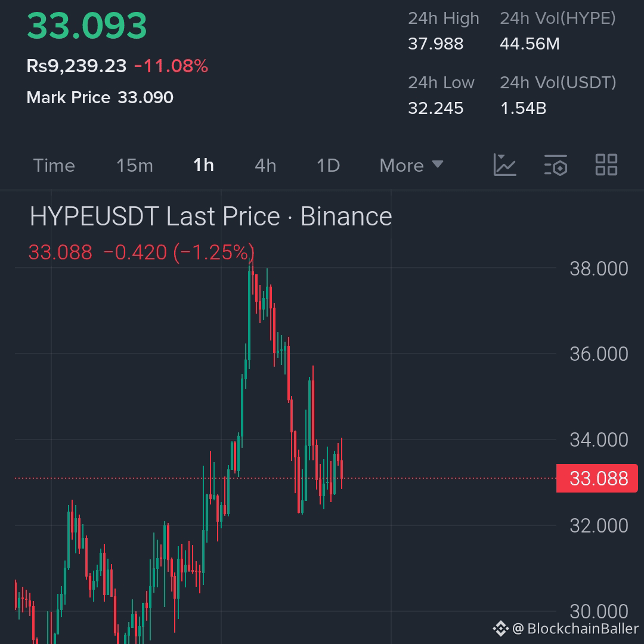
Task: Click the HYPEUSDT Last Price Binance title
Action: pyautogui.click(x=210, y=216)
